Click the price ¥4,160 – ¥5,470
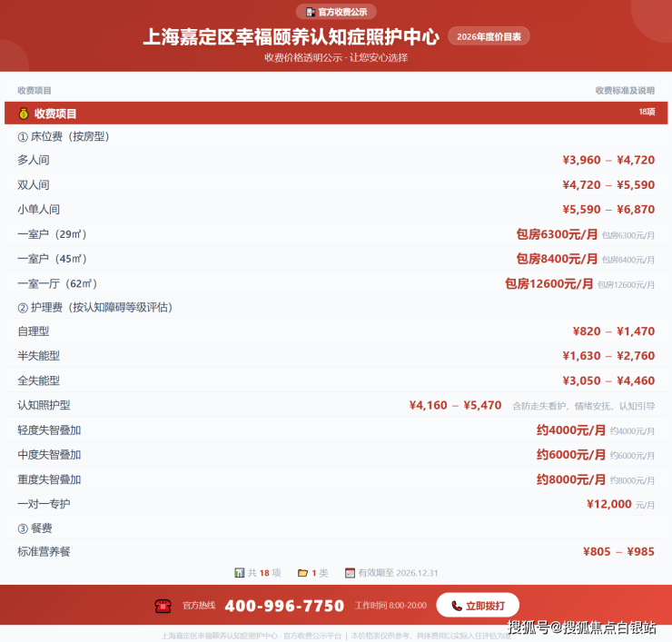This screenshot has height=642, width=672. (455, 405)
